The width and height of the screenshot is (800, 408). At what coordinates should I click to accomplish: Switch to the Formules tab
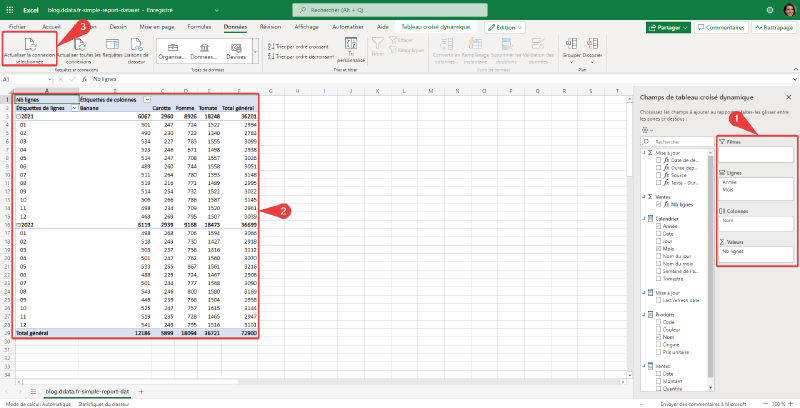click(199, 27)
